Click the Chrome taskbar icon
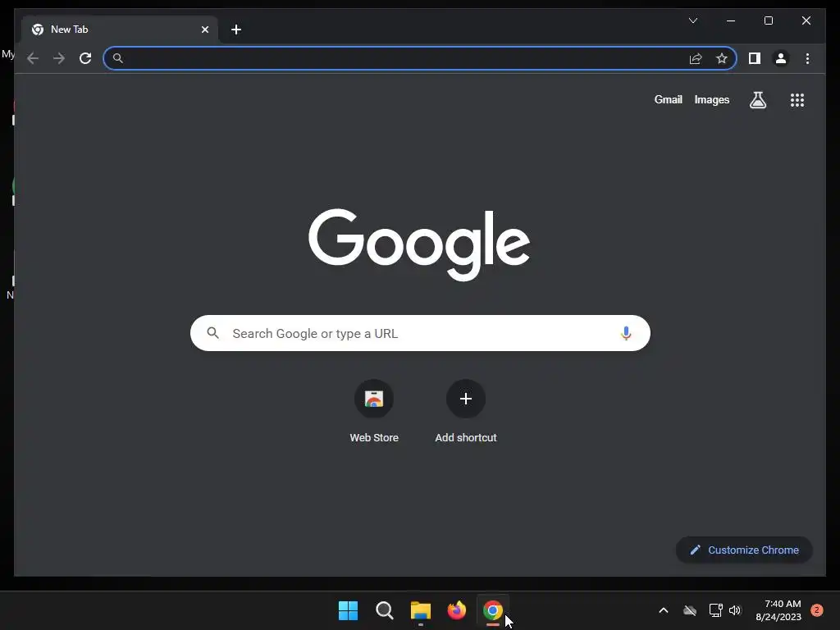840x630 pixels. (493, 610)
